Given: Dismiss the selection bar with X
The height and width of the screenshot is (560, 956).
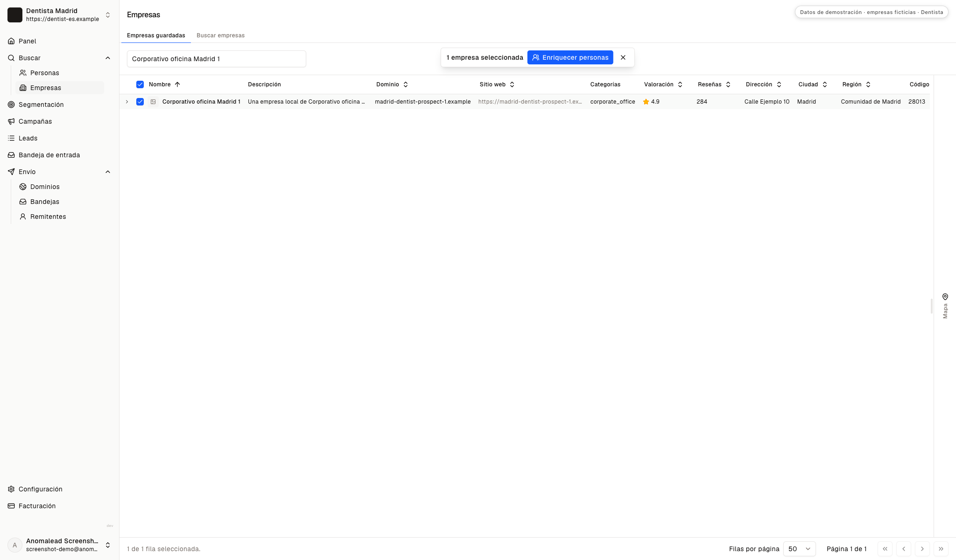Looking at the screenshot, I should (623, 57).
